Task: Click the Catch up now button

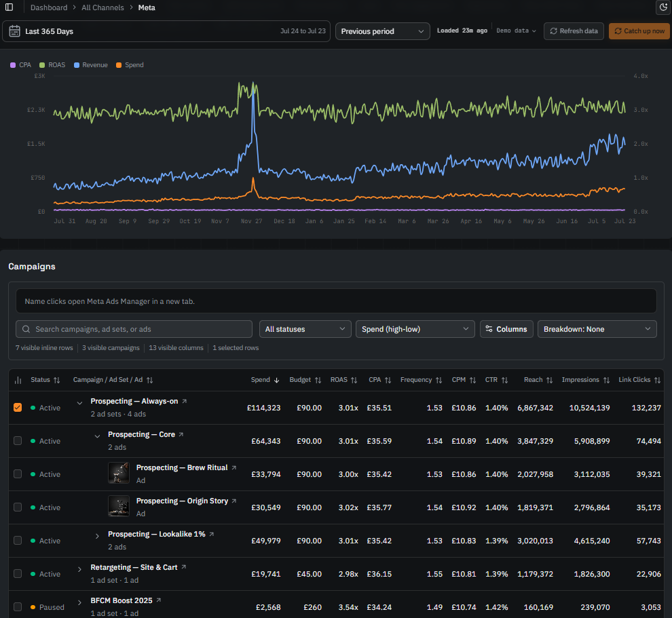Action: pyautogui.click(x=639, y=31)
